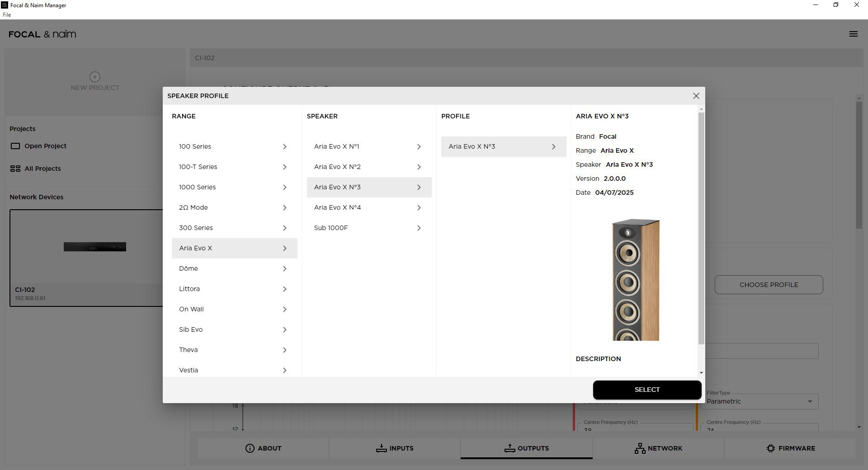Click the All Projects grid icon
The width and height of the screenshot is (868, 470).
15,169
